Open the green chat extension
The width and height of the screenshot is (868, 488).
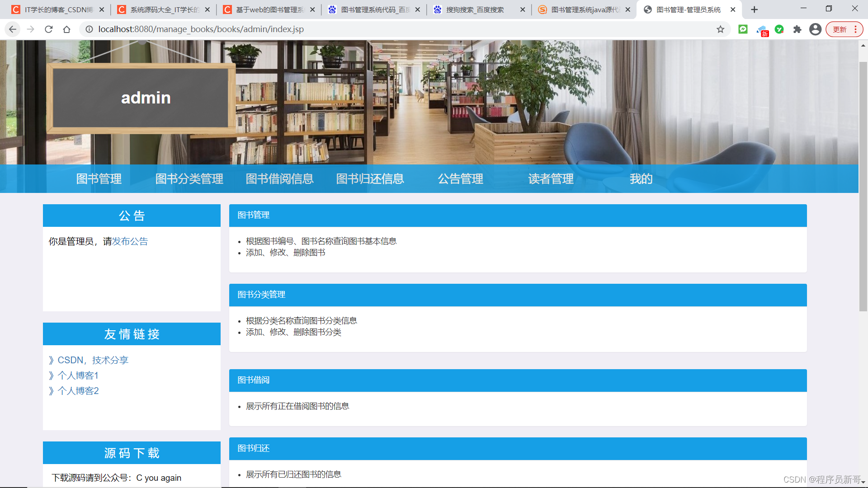(x=743, y=29)
